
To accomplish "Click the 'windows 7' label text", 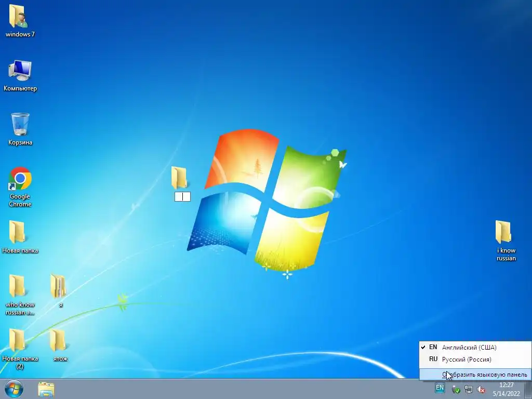I will point(20,34).
